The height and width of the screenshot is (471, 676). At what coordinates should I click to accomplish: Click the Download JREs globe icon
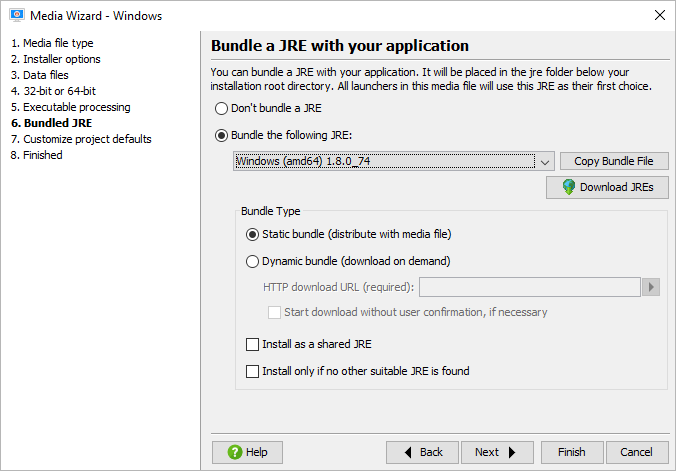[569, 187]
